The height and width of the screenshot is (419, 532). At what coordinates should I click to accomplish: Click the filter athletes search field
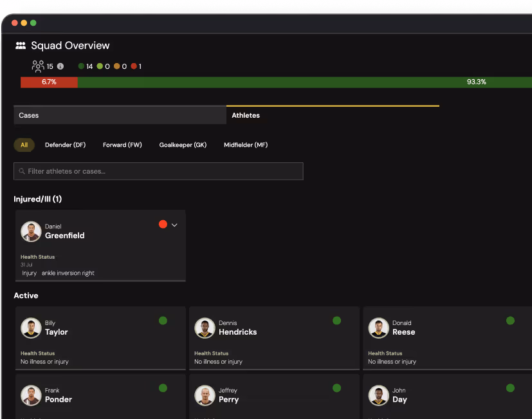(158, 171)
